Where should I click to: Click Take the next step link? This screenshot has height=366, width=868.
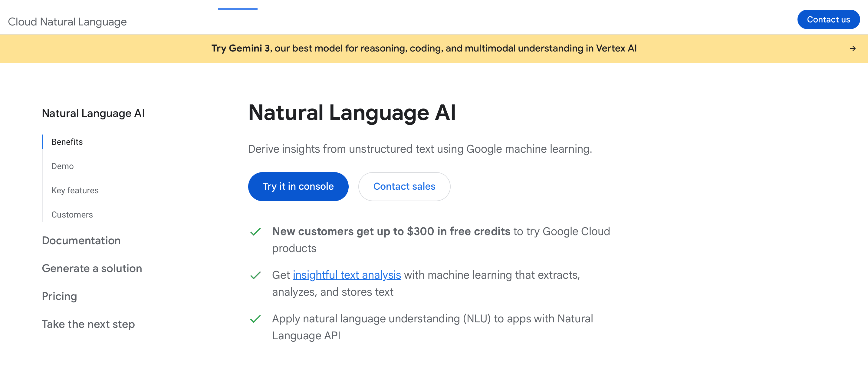coord(89,324)
